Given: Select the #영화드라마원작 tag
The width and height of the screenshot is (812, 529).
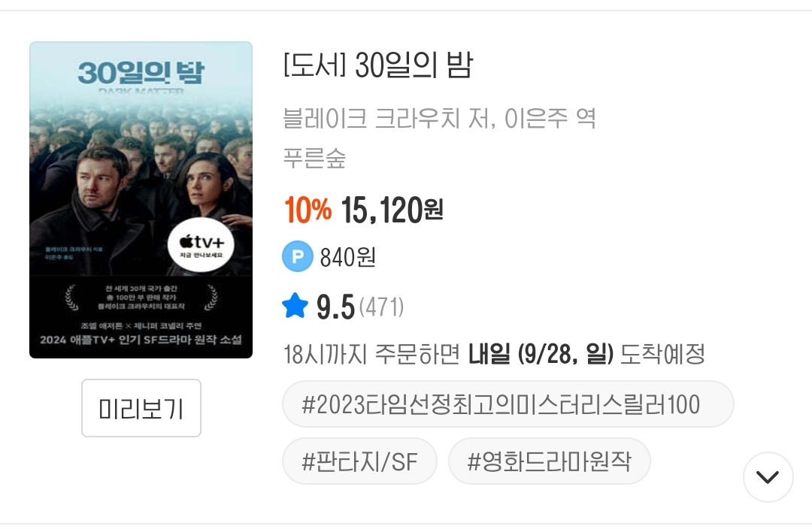Looking at the screenshot, I should coord(549,461).
